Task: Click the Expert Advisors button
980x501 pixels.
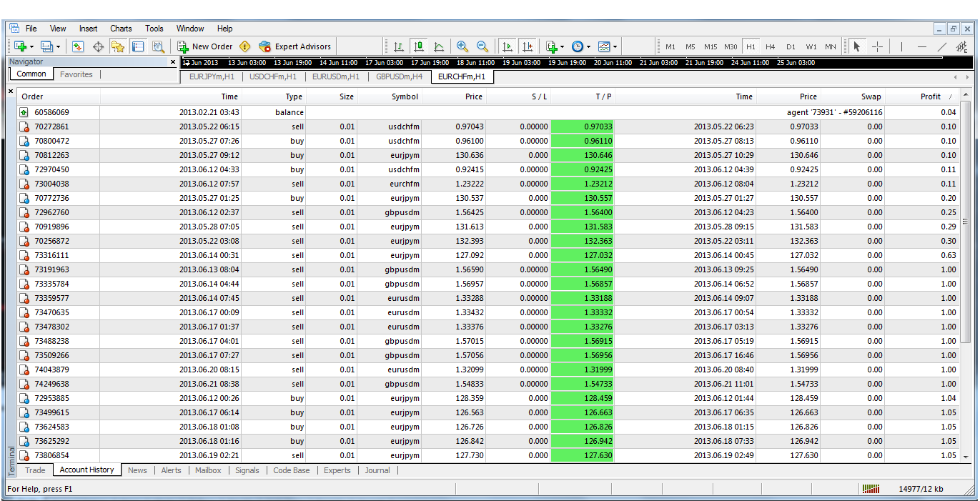Action: pos(295,46)
